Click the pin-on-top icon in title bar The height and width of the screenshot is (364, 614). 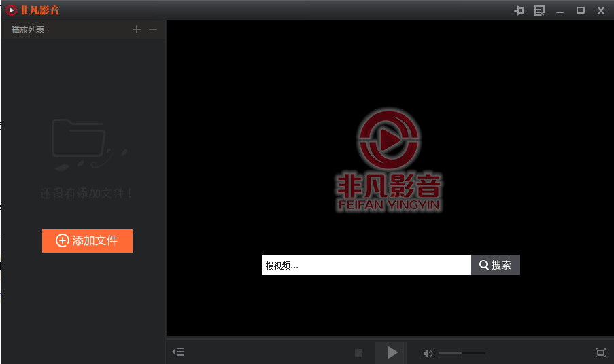coord(519,11)
